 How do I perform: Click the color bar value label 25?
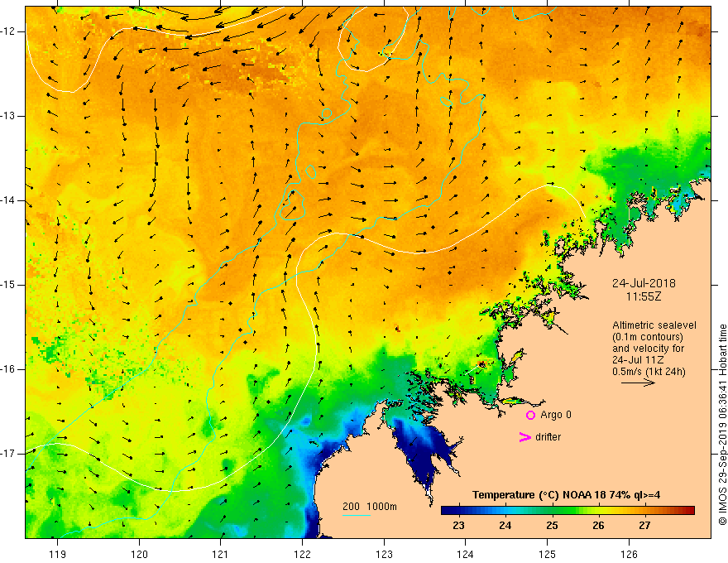tap(552, 526)
